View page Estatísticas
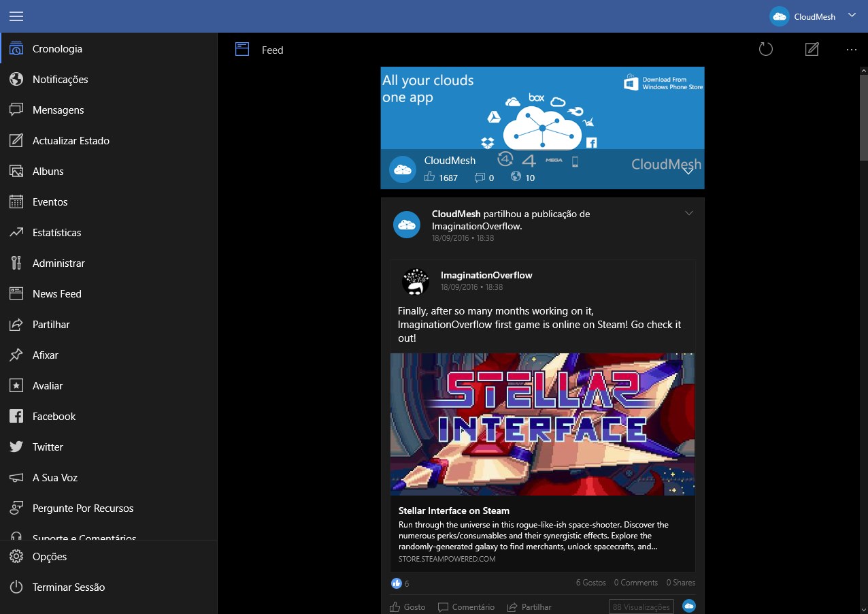 56,232
